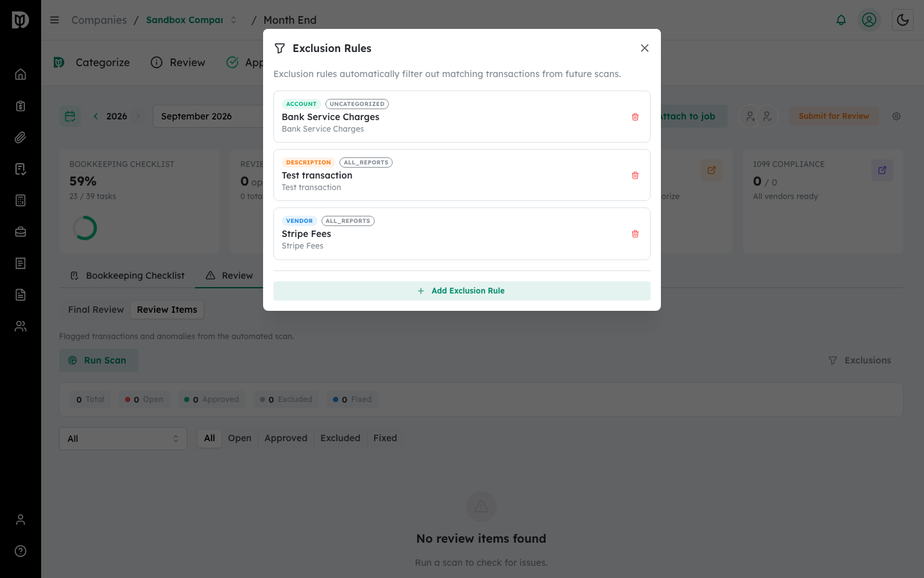The width and height of the screenshot is (924, 578).
Task: Select the All status tab
Action: (209, 438)
